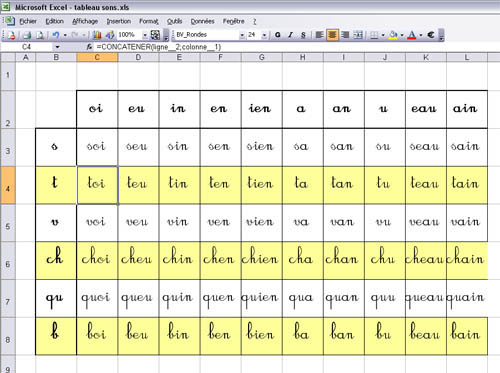Select the cell containing "bien"
Screen dimensions: 500x373
point(262,336)
